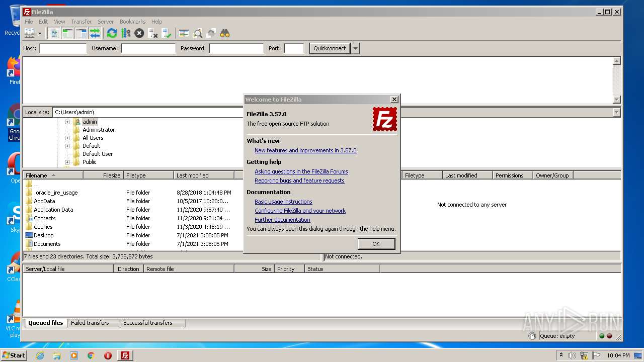Screen dimensions: 644x362
Task: Disconnect from server icon
Action: pyautogui.click(x=153, y=33)
